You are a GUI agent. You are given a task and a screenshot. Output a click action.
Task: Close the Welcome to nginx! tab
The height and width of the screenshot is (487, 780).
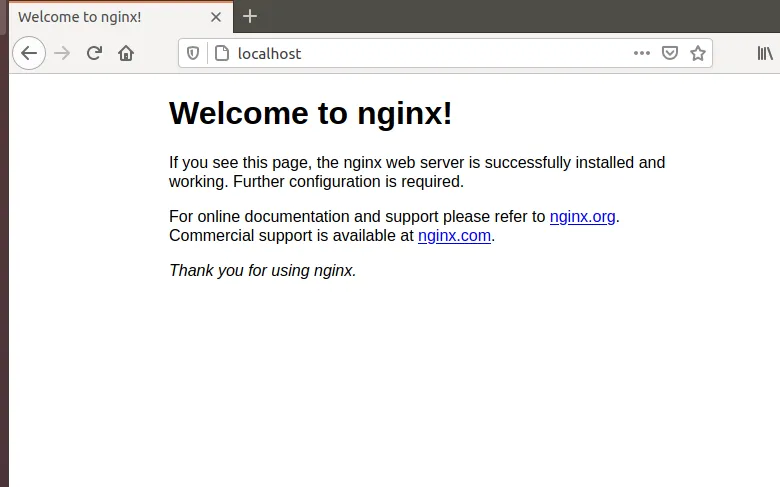215,17
